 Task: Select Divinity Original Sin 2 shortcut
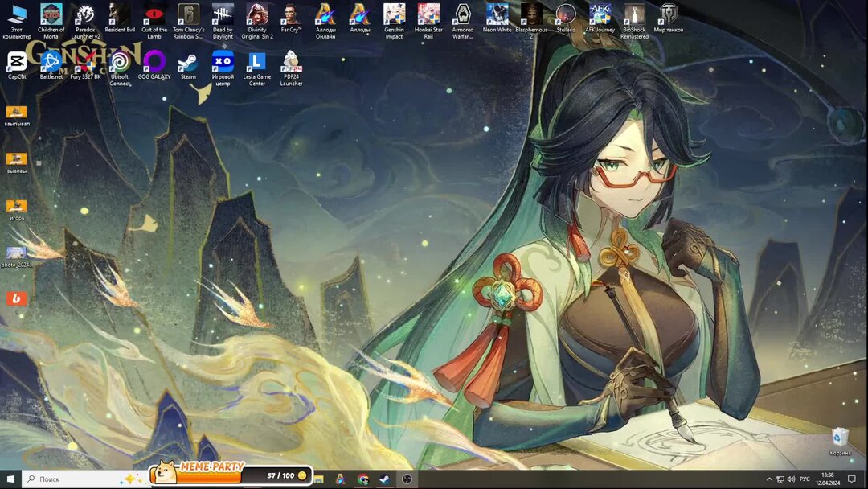(257, 21)
